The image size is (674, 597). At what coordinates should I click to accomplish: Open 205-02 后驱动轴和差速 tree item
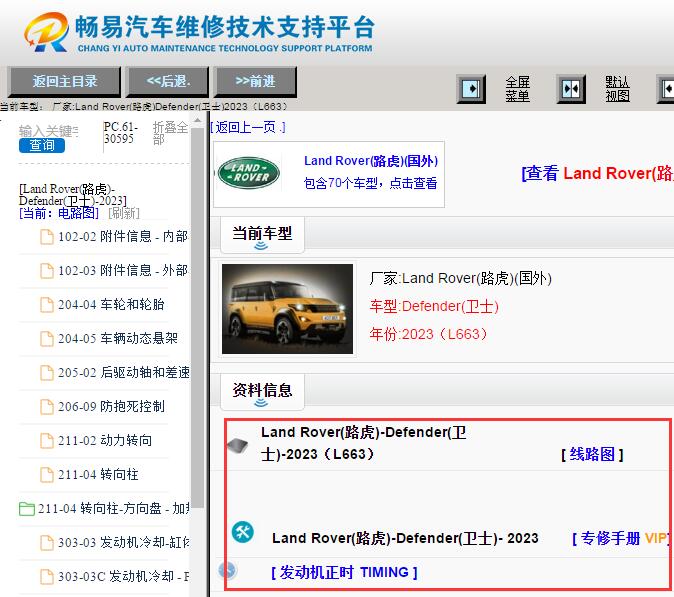pos(123,372)
